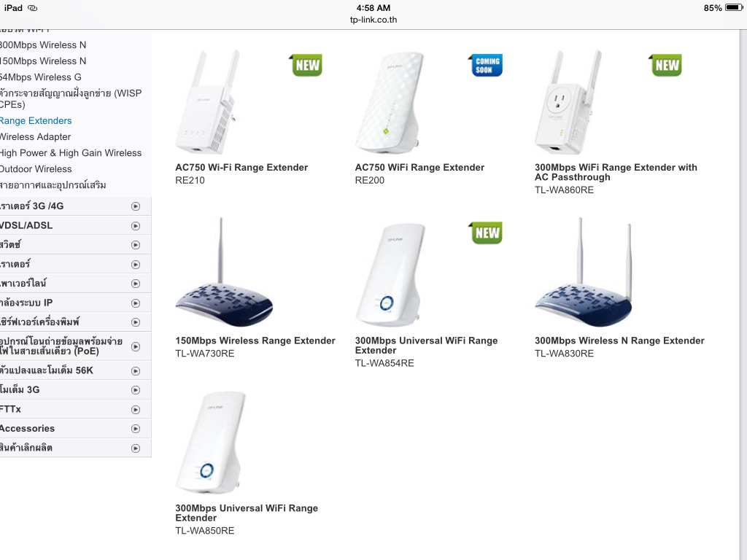Open the AC750 Wi-Fi Range Extender RE210 link
747x560 pixels.
[x=241, y=167]
